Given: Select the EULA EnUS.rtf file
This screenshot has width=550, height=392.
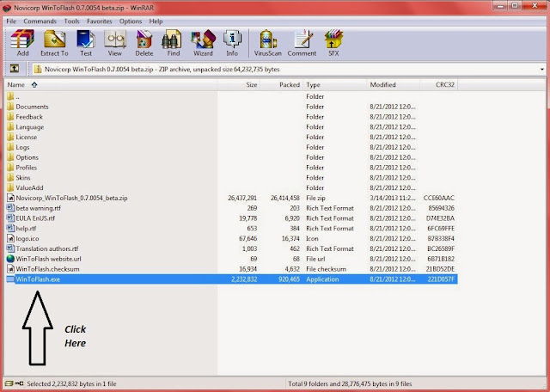Looking at the screenshot, I should 231,218.
